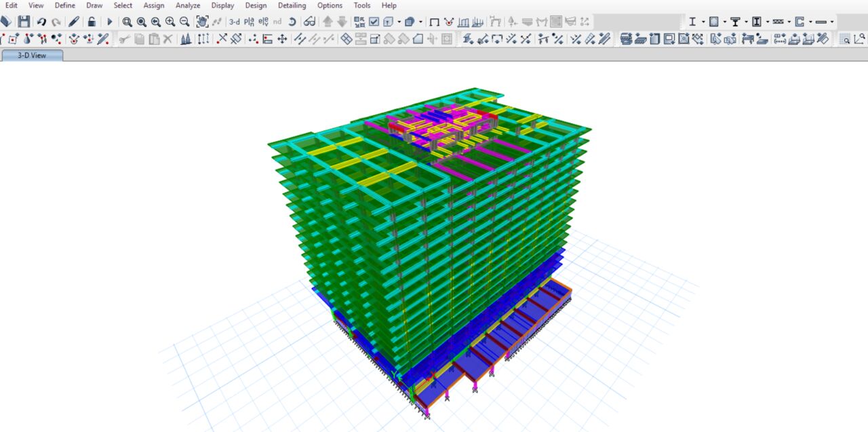868x432 pixels.
Task: Toggle perspective view glasses icon
Action: [x=309, y=22]
